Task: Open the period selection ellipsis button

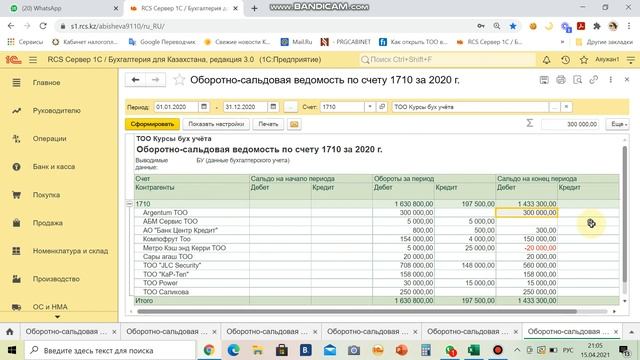Action: click(290, 107)
